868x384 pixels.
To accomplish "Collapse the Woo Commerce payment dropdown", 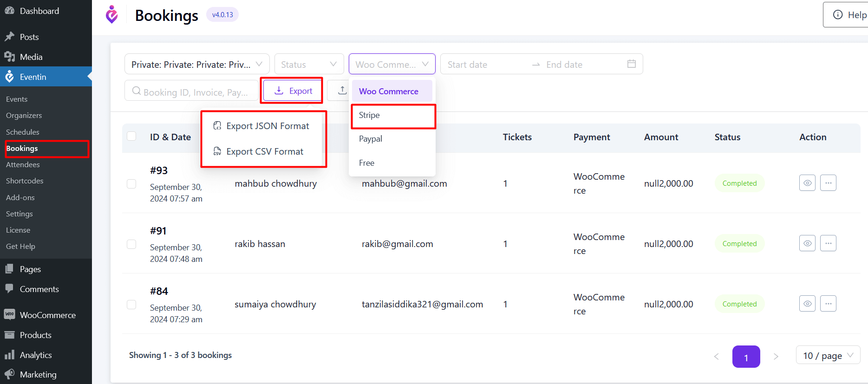I will (392, 64).
